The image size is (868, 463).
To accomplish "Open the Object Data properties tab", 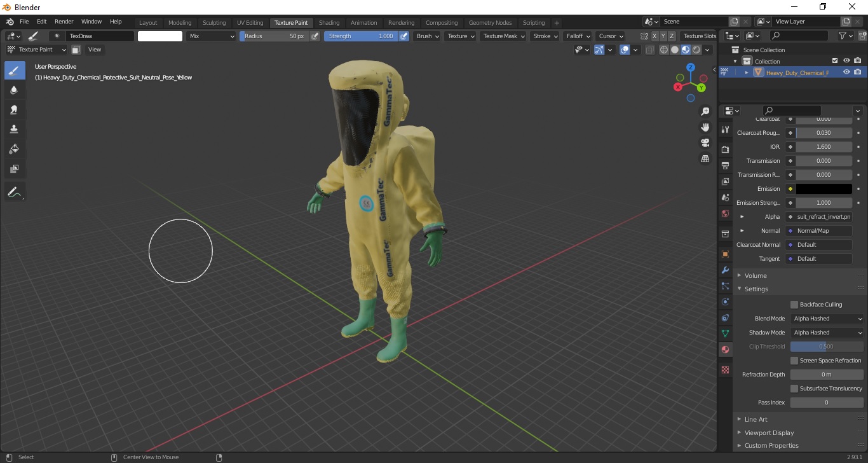I will click(725, 333).
